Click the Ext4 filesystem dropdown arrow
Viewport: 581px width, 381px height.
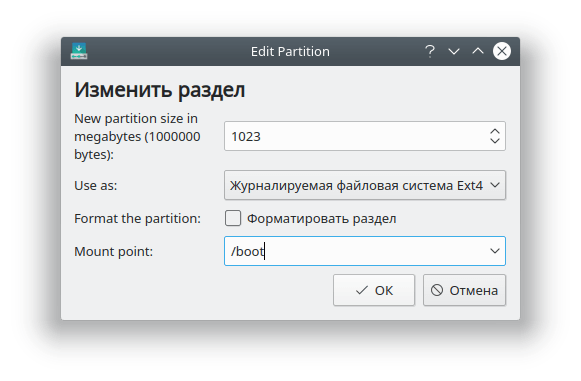pos(495,185)
